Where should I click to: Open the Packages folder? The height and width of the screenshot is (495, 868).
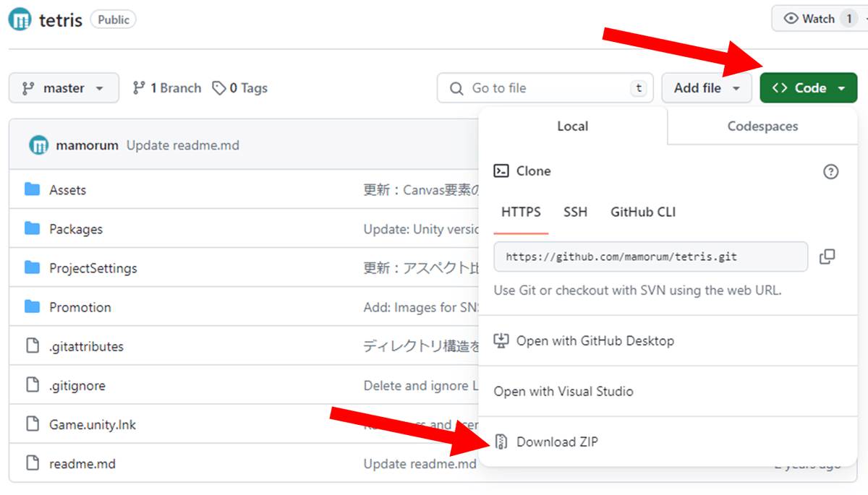click(76, 229)
